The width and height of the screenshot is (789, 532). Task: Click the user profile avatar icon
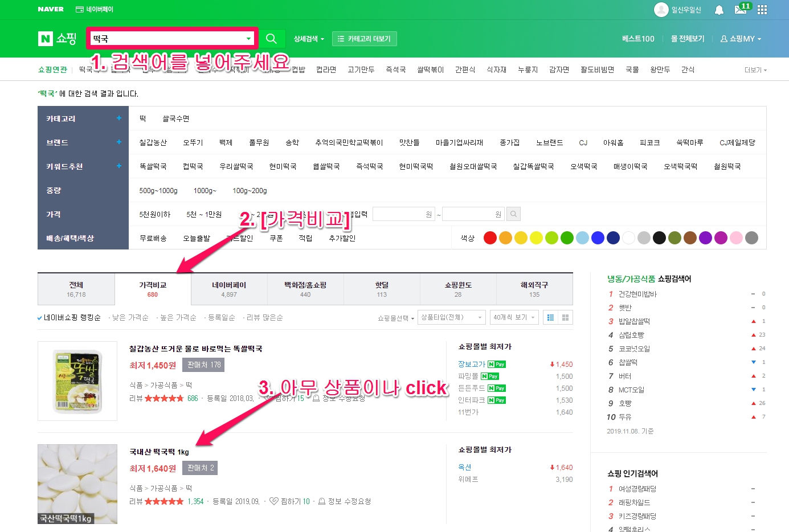point(661,9)
